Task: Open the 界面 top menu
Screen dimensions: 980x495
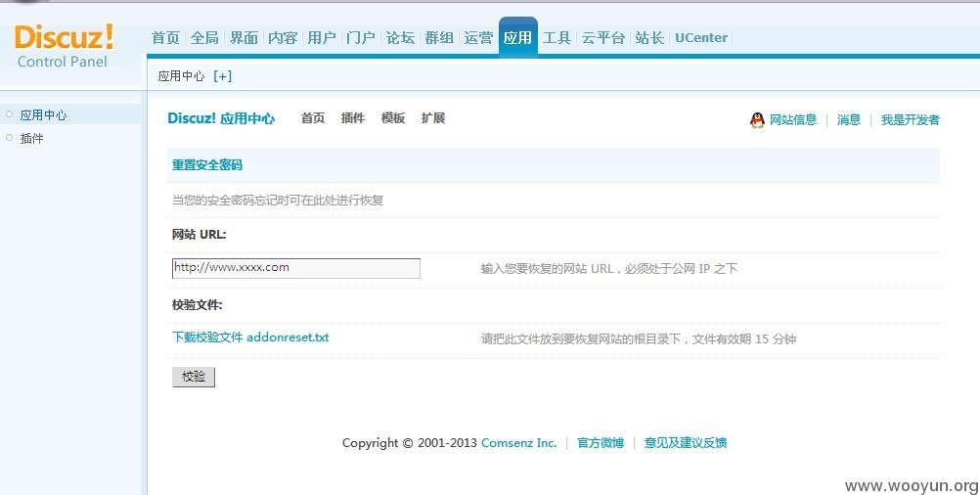Action: pos(244,38)
